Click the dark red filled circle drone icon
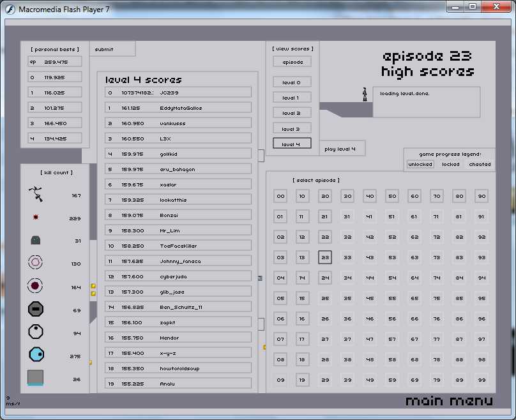The width and height of the screenshot is (516, 420). point(36,287)
